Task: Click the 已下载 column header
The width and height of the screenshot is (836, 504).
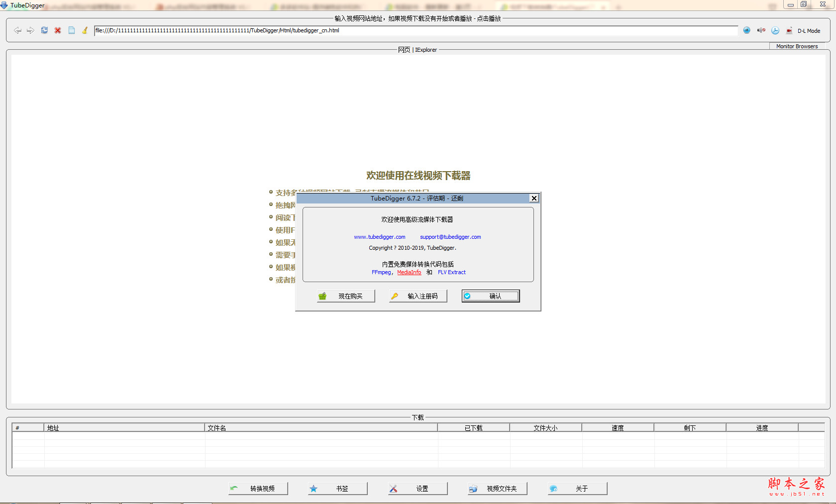Action: [474, 427]
